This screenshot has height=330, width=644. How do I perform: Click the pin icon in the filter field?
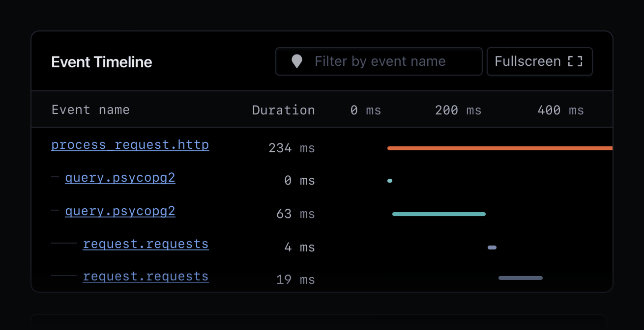pos(296,61)
